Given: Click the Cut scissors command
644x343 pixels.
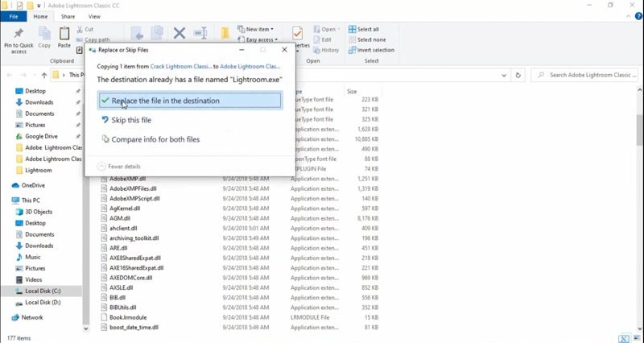Looking at the screenshot, I should click(x=85, y=29).
